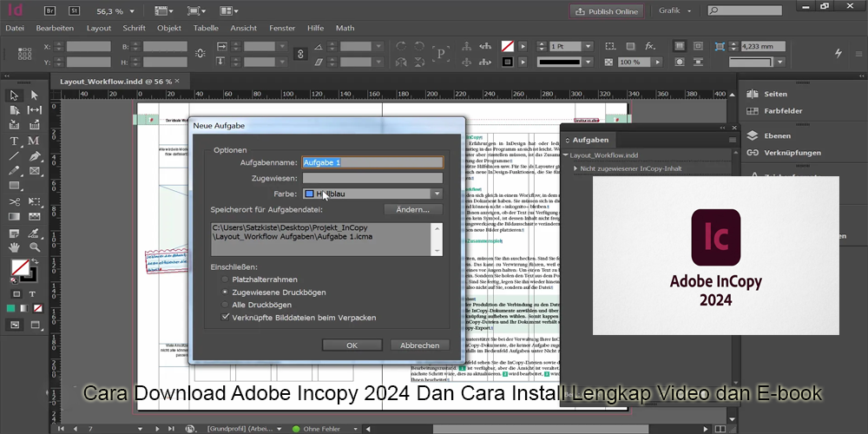868x434 pixels.
Task: Click the Quick Apply lightning icon
Action: 838,53
